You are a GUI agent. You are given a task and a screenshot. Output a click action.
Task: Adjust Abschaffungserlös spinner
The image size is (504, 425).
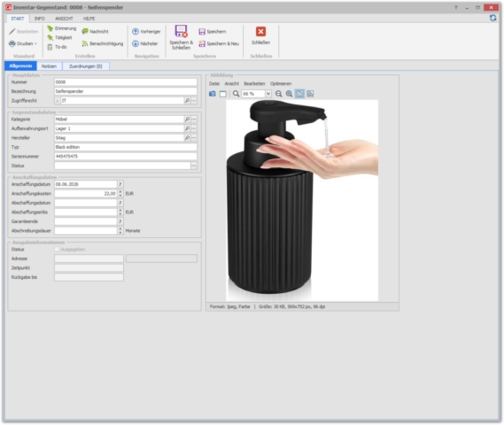click(120, 212)
